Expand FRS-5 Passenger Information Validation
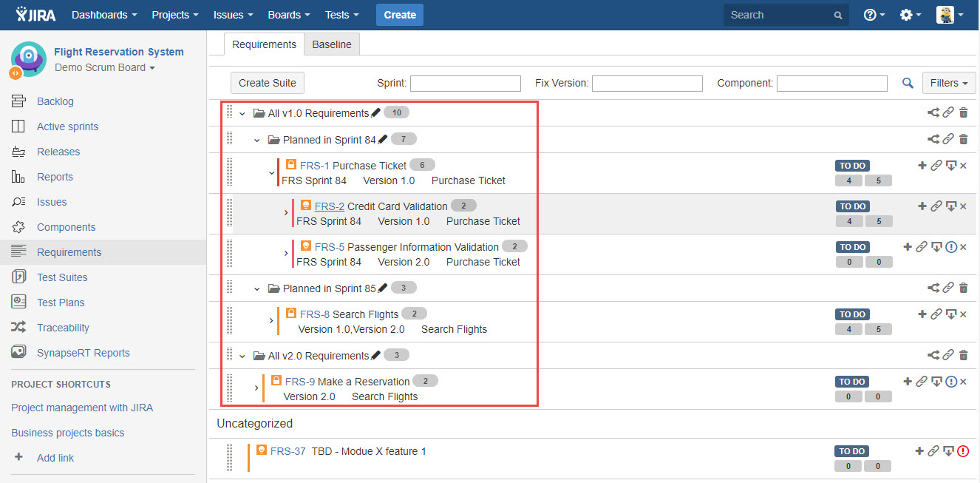The height and width of the screenshot is (483, 980). click(286, 254)
